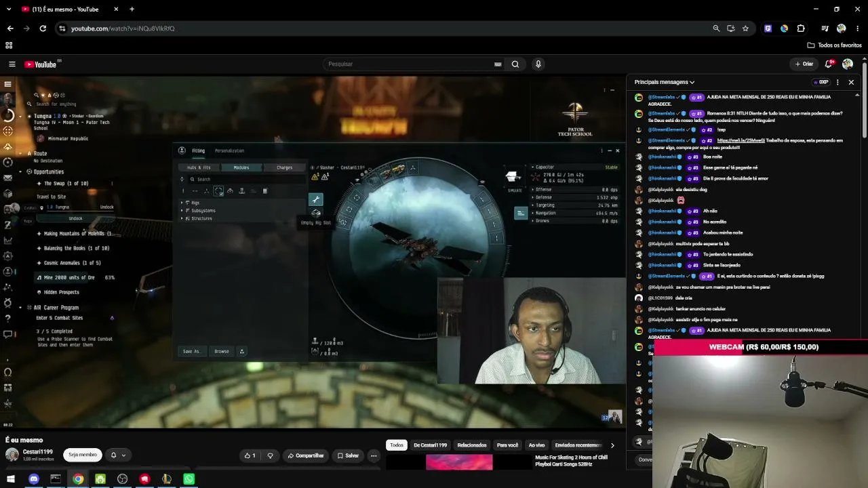The width and height of the screenshot is (868, 488).
Task: Switch to the Hulls & Fits tab
Action: (x=199, y=167)
